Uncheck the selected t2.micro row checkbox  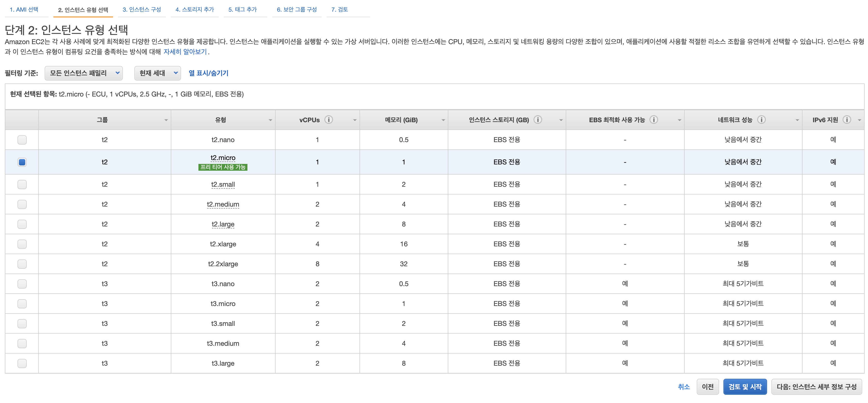tap(22, 162)
